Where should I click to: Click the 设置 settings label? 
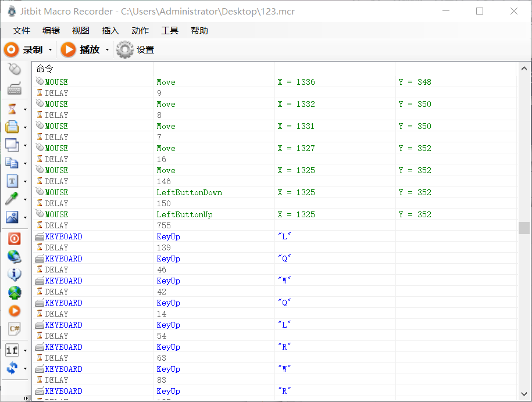click(145, 50)
